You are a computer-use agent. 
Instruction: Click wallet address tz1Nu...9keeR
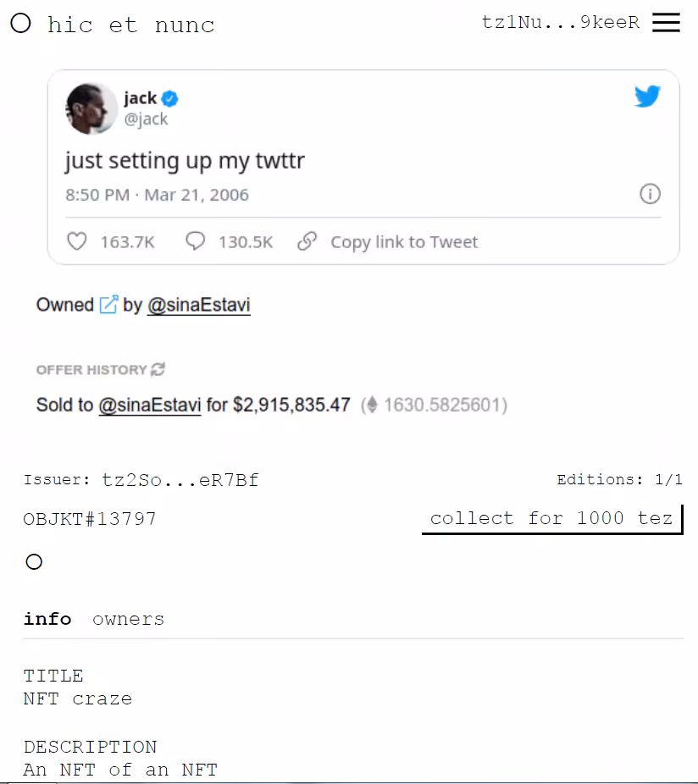point(561,23)
